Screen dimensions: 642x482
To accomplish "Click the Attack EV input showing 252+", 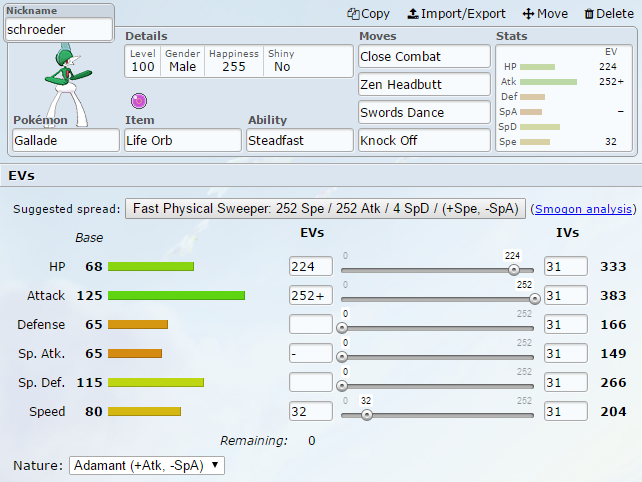I will [311, 296].
